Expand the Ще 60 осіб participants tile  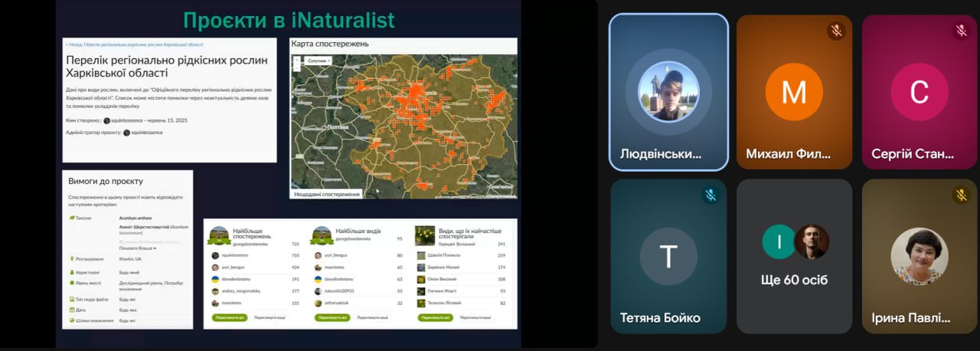point(794,256)
